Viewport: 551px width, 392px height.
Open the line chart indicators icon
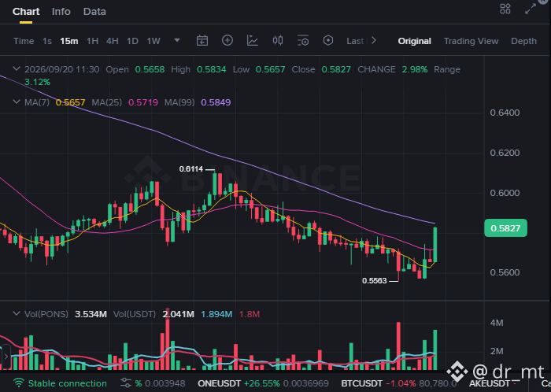tap(253, 41)
